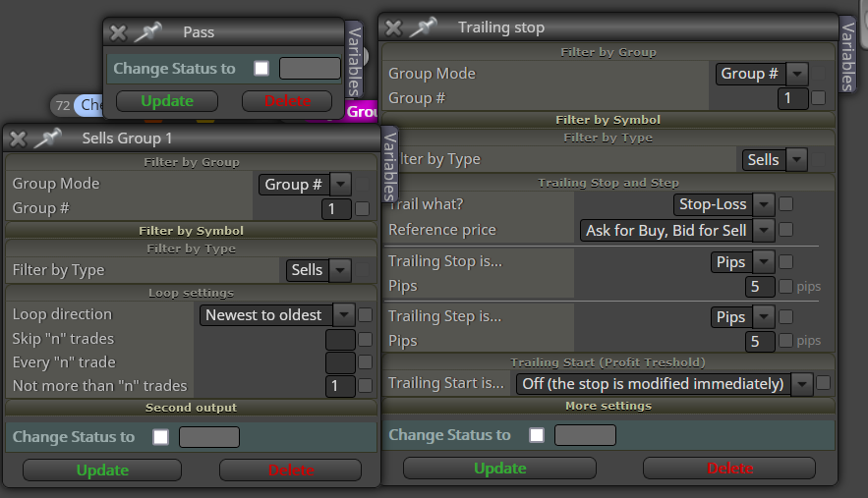Collapse Trailing Start (Profit Treshold) header
Screen dimensions: 868x498
pyautogui.click(x=608, y=362)
